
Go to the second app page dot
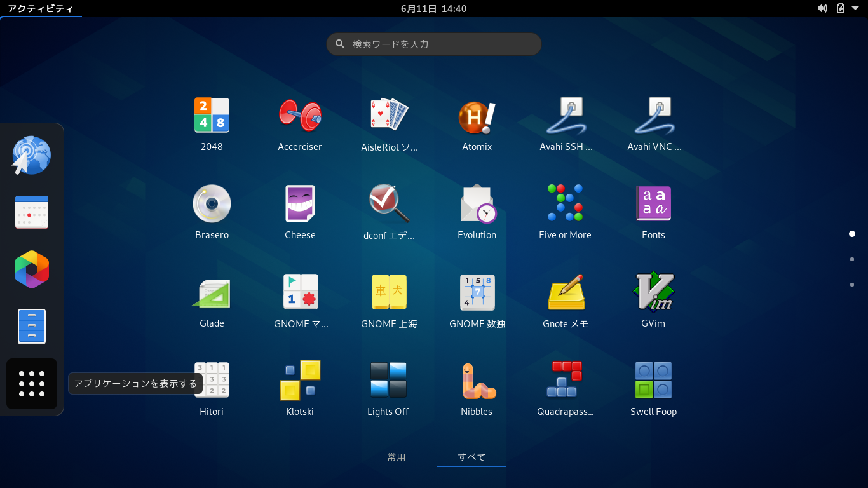[x=852, y=259]
